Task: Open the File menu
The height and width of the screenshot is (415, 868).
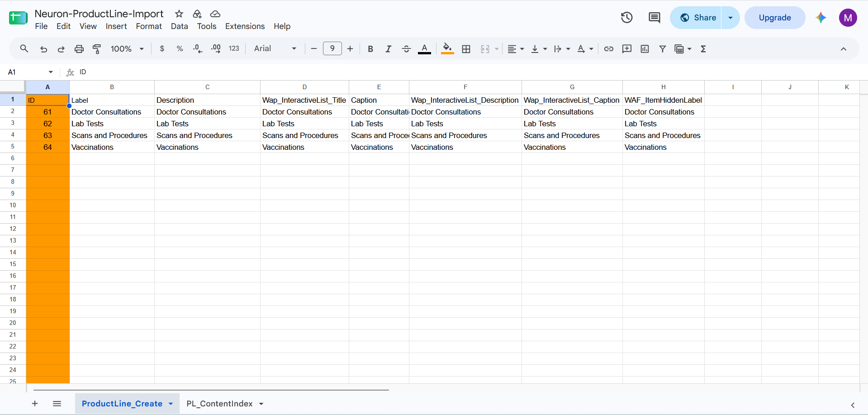Action: pos(41,26)
